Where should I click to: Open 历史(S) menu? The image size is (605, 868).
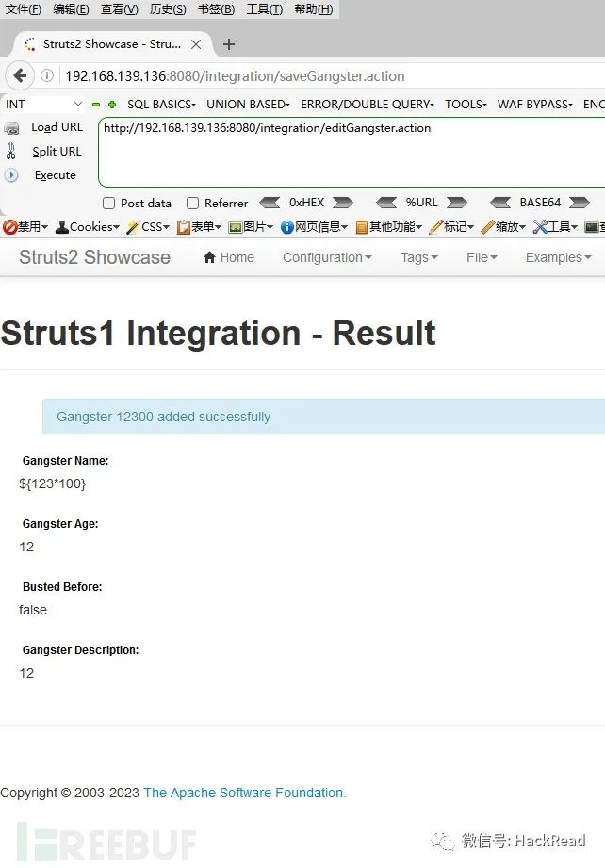(168, 9)
